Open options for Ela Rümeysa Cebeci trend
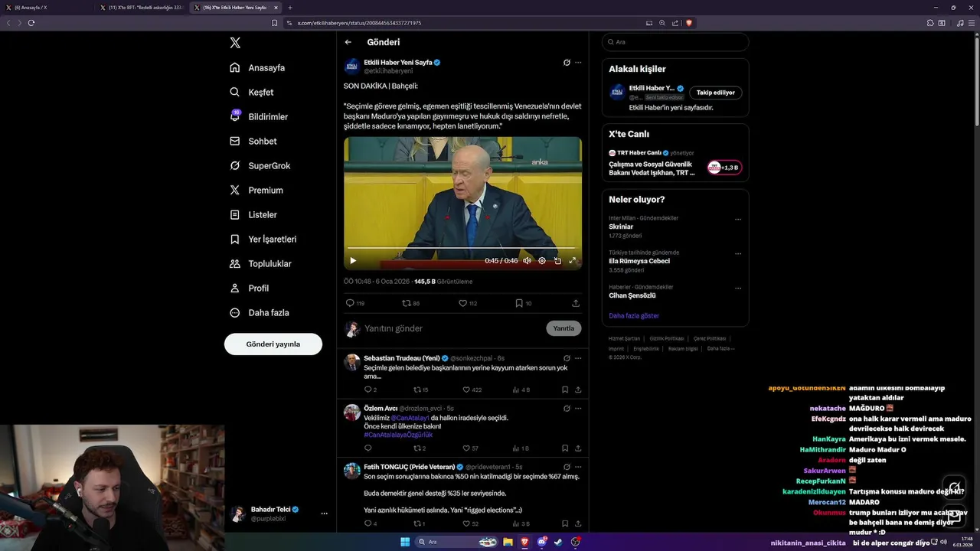 coord(738,253)
